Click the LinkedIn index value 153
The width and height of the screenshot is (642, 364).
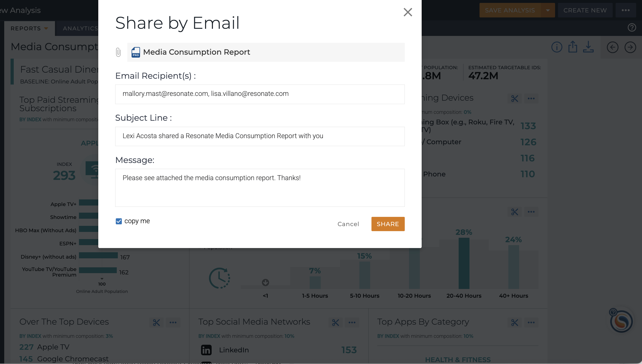349,350
